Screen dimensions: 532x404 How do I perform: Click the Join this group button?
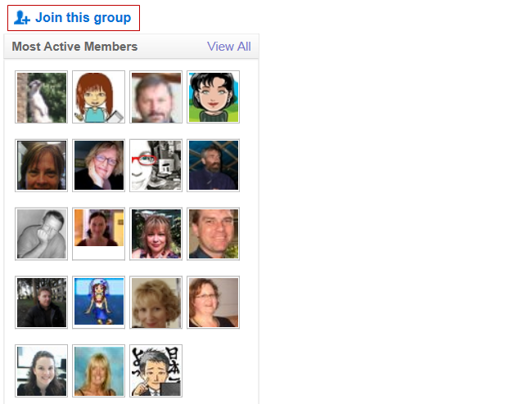(x=74, y=18)
